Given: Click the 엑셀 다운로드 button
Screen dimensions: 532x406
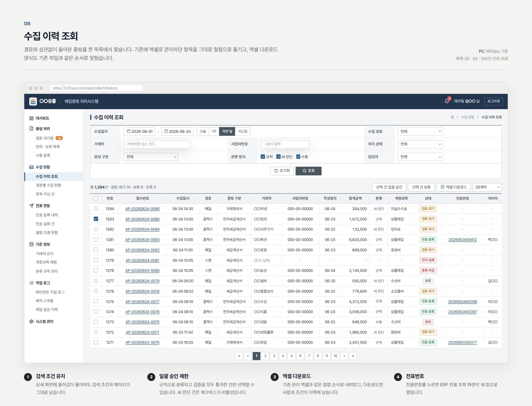Looking at the screenshot, I should click(x=454, y=187).
